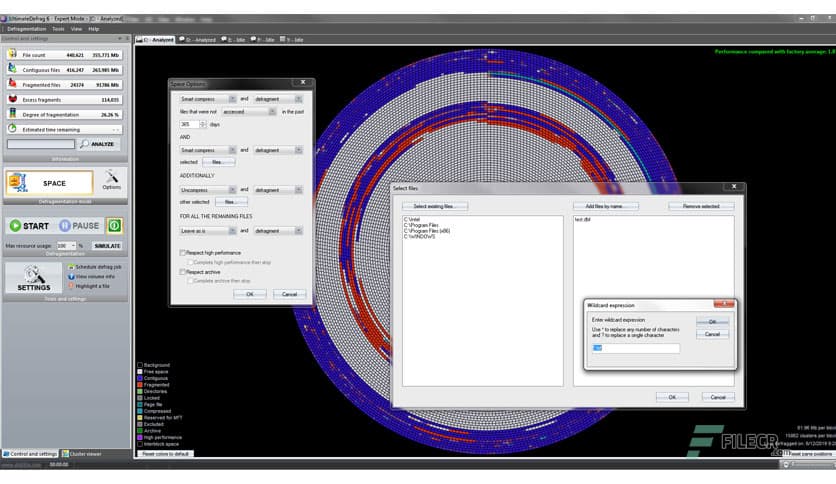
Task: Click the Estimated time remaining clock icon
Action: coord(12,129)
